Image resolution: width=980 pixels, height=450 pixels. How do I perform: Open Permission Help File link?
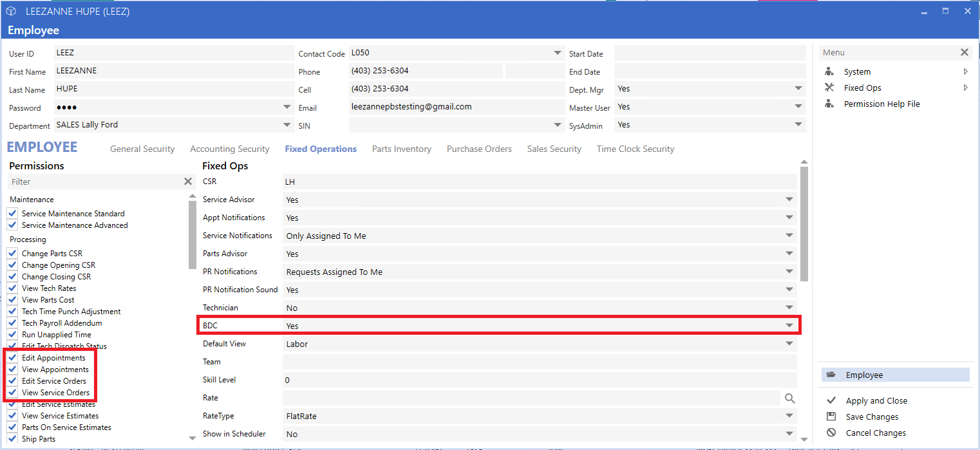[x=881, y=104]
